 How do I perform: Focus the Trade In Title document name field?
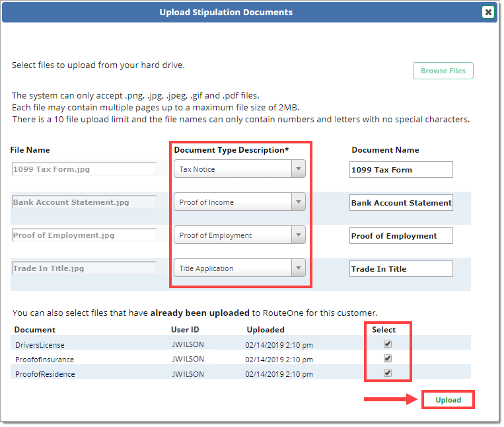[401, 269]
